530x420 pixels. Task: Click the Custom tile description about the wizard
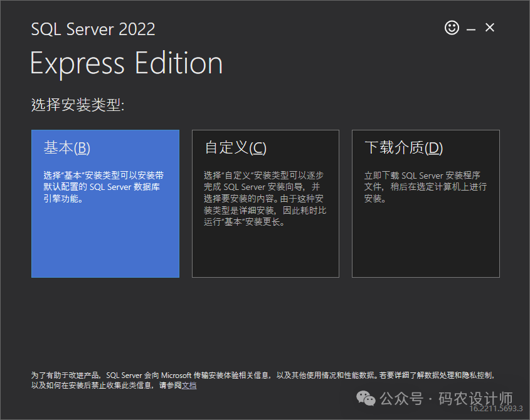coord(265,198)
